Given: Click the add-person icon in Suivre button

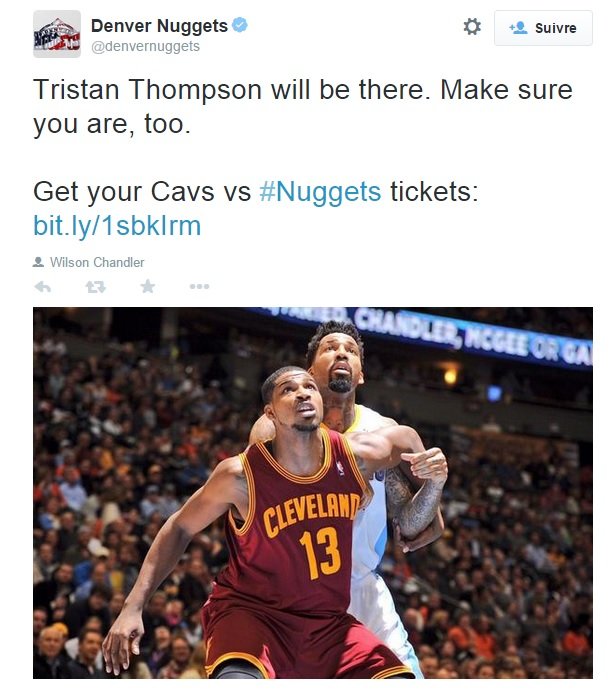Looking at the screenshot, I should click(x=518, y=28).
